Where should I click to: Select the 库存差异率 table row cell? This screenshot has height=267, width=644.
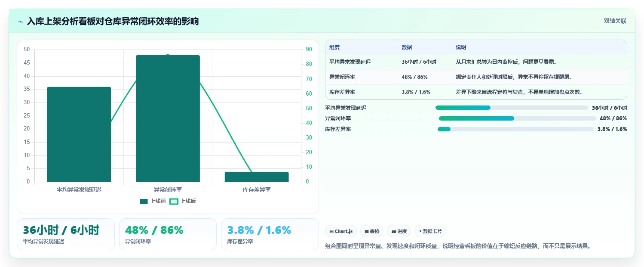click(342, 92)
